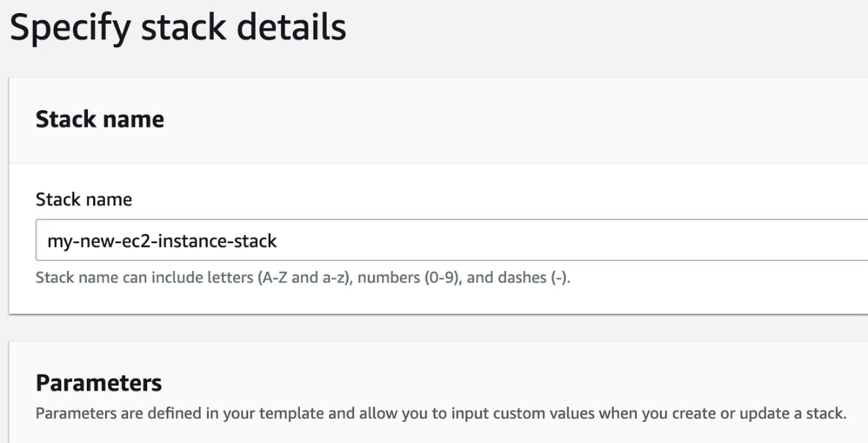The image size is (868, 443).
Task: Click the word 'Specify' in the page title
Action: (71, 28)
